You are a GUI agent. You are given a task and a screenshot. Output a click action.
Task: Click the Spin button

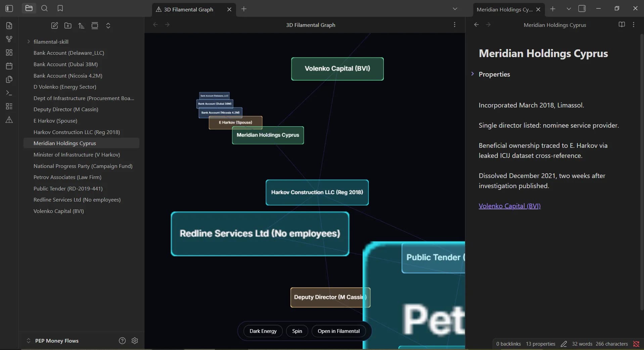pyautogui.click(x=297, y=331)
